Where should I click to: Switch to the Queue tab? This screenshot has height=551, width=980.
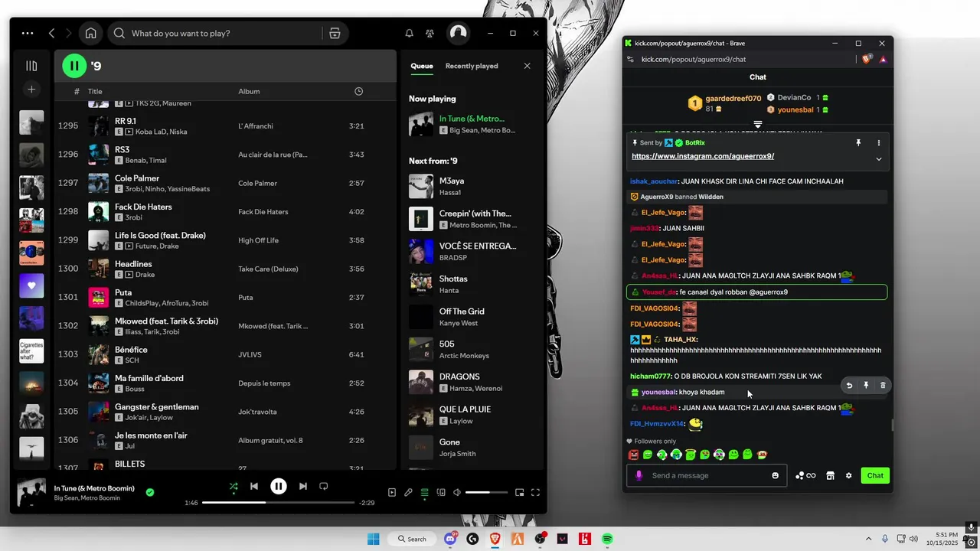(x=422, y=66)
